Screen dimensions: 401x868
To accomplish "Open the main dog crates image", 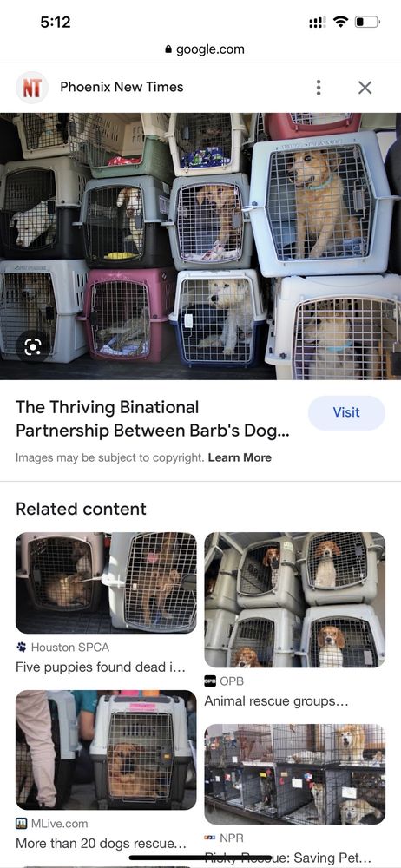I will tap(200, 247).
